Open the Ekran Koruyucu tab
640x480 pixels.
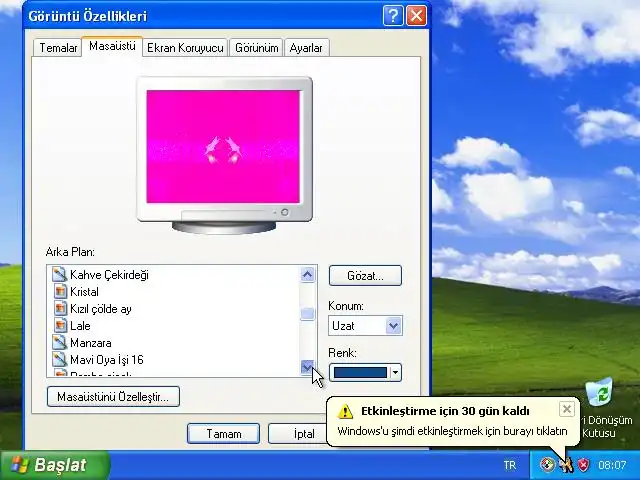point(185,48)
